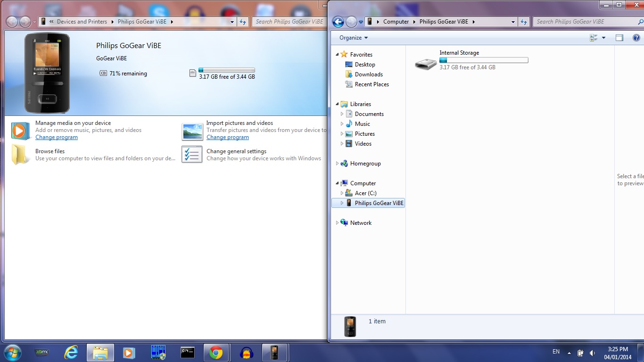This screenshot has height=362, width=644.
Task: Open the Organize dropdown menu
Action: tap(354, 38)
